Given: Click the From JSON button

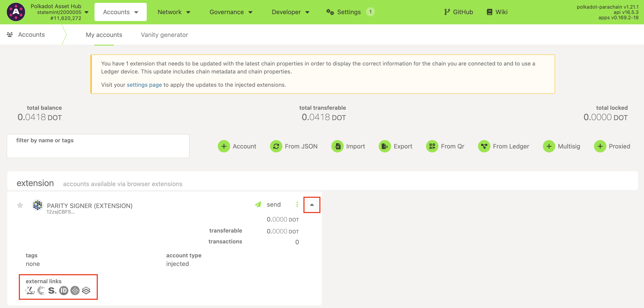Looking at the screenshot, I should click(294, 146).
